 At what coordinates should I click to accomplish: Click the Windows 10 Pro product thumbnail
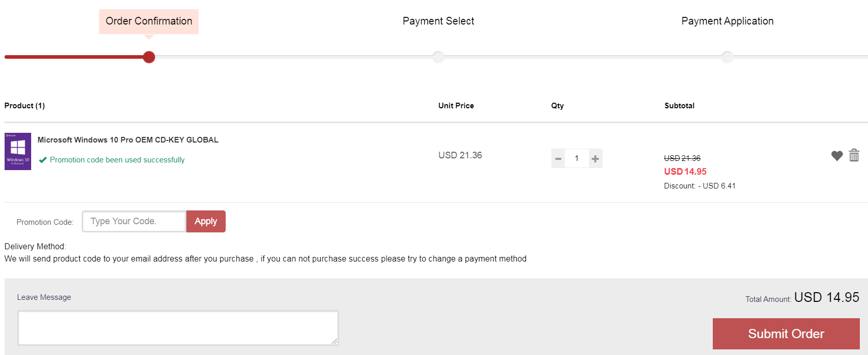click(18, 151)
